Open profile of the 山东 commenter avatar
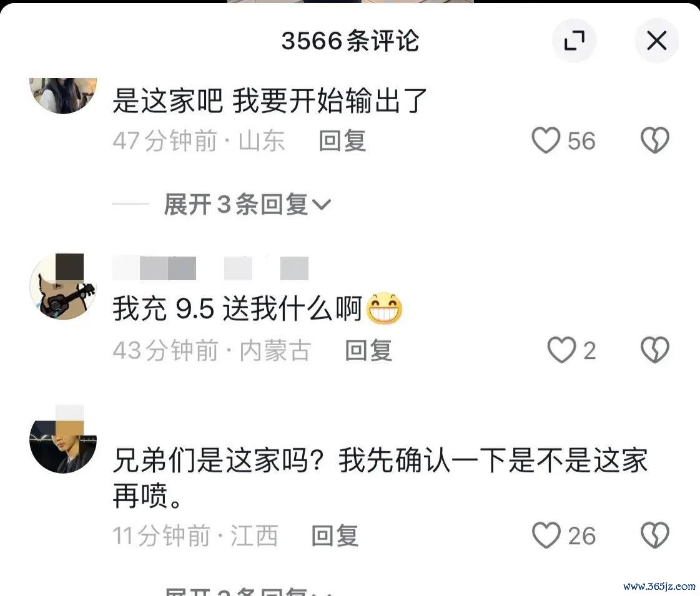 coord(63,95)
